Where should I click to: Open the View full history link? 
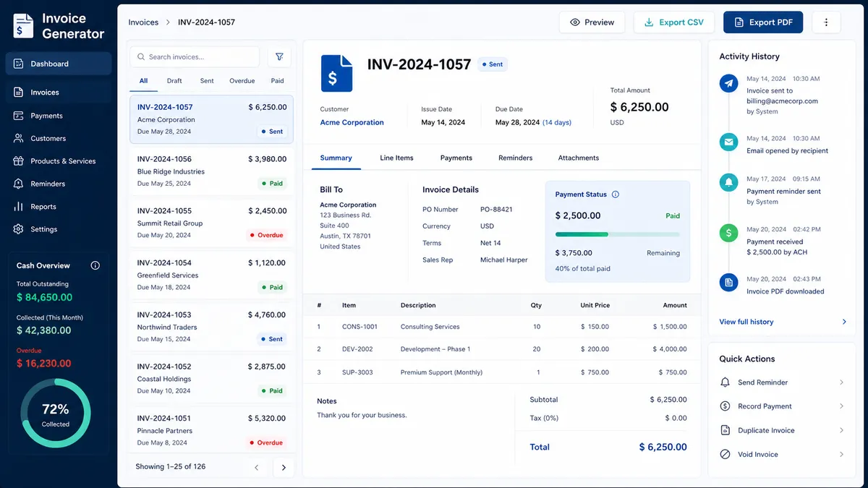746,322
